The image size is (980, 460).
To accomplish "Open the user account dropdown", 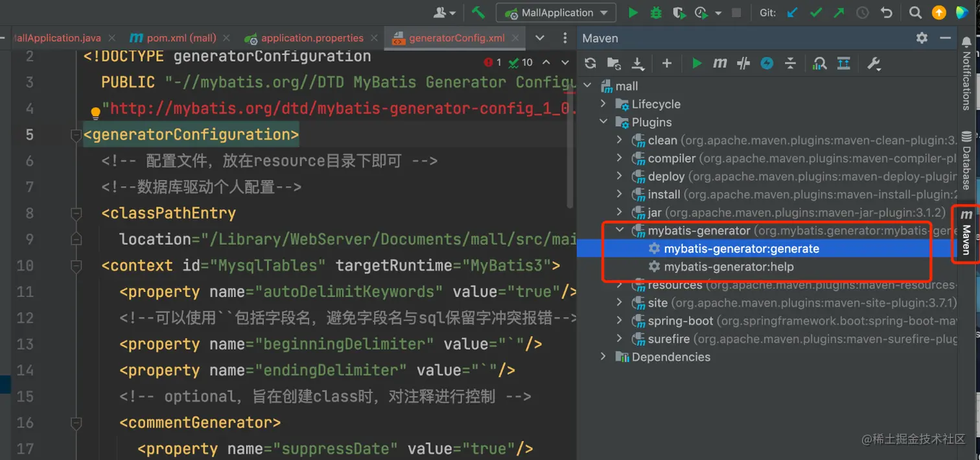I will [445, 12].
